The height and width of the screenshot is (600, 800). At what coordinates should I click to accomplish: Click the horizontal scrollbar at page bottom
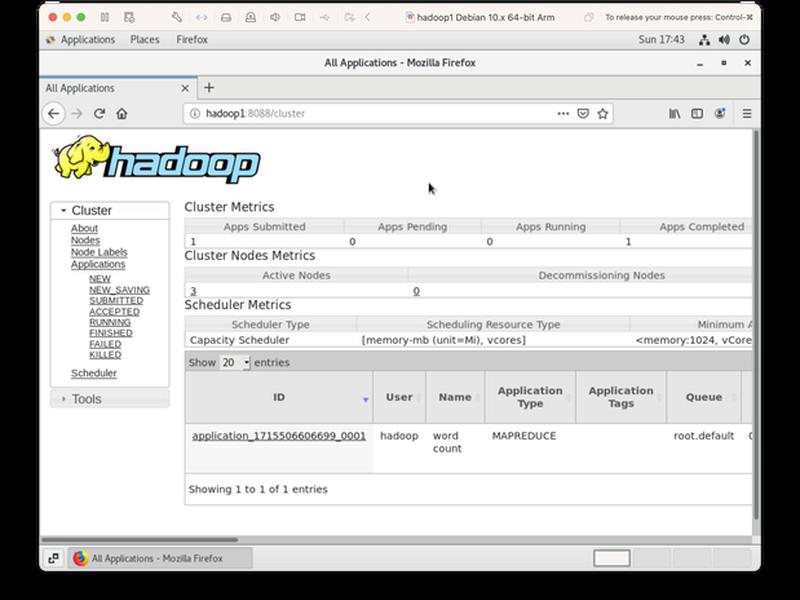click(x=139, y=539)
